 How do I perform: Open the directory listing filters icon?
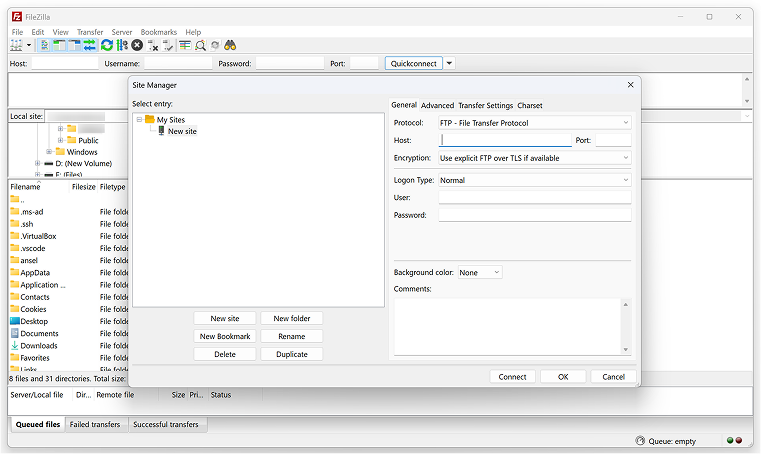pyautogui.click(x=184, y=46)
